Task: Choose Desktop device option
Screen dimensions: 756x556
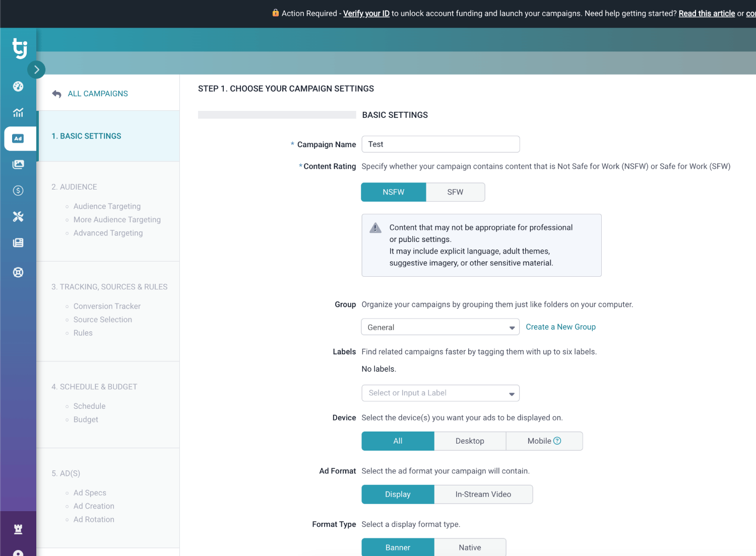Action: pos(470,441)
